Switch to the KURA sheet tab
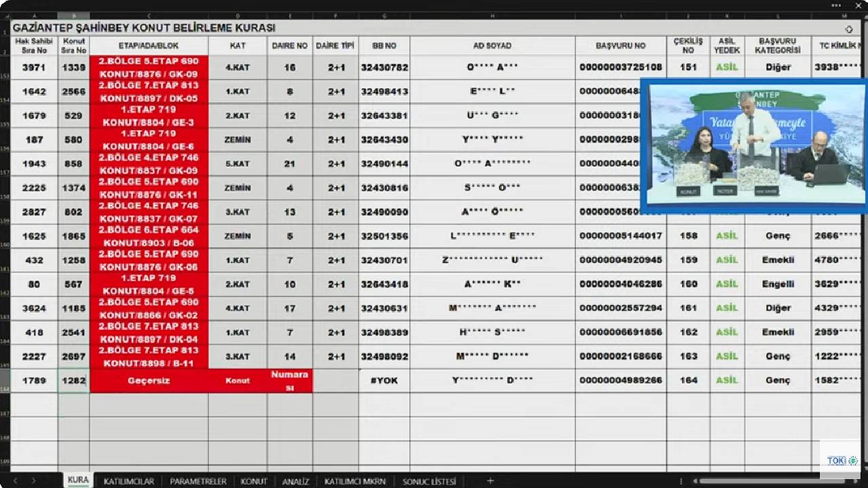 (78, 481)
